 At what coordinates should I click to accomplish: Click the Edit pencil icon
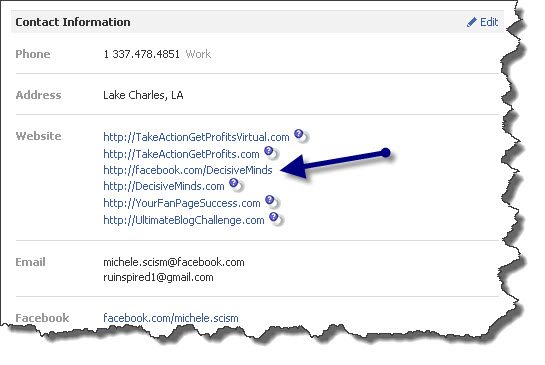(x=471, y=22)
